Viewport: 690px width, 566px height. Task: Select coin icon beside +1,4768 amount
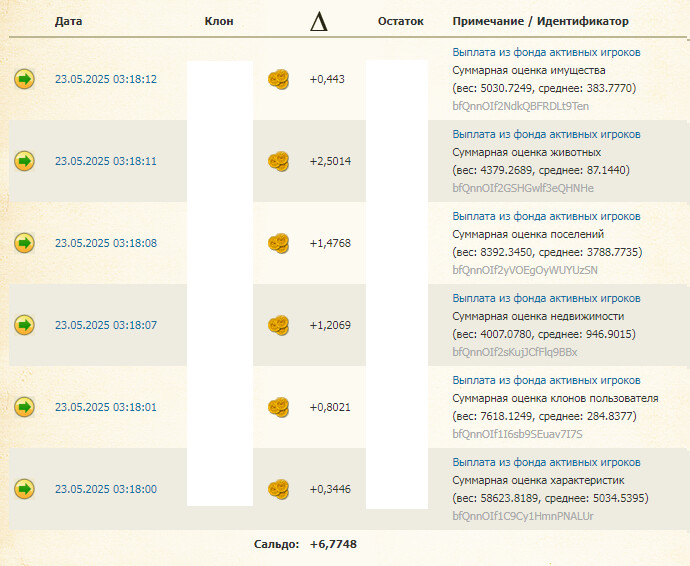[278, 243]
